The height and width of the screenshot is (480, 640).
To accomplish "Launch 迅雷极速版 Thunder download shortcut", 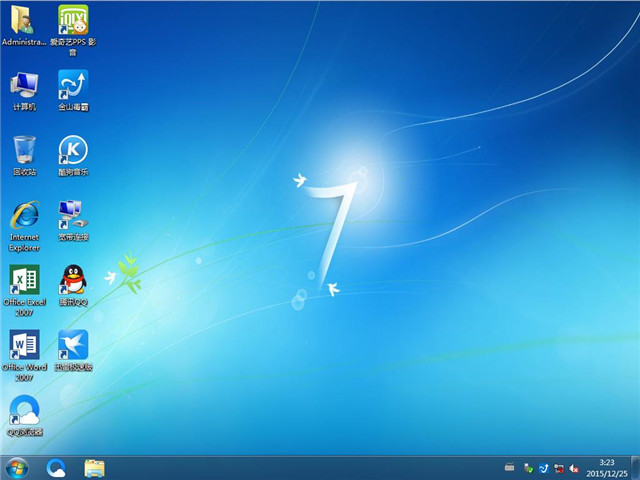I will point(73,351).
